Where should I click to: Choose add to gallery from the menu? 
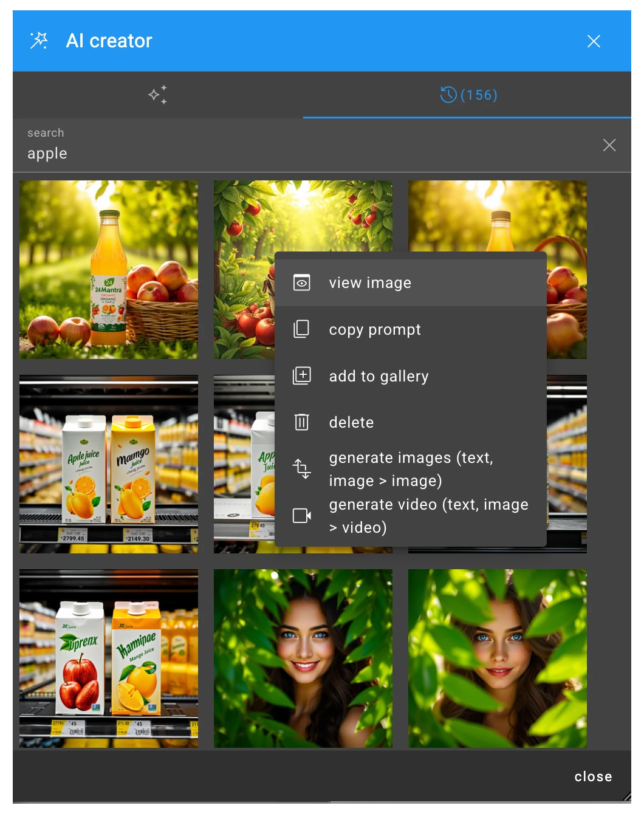(379, 375)
